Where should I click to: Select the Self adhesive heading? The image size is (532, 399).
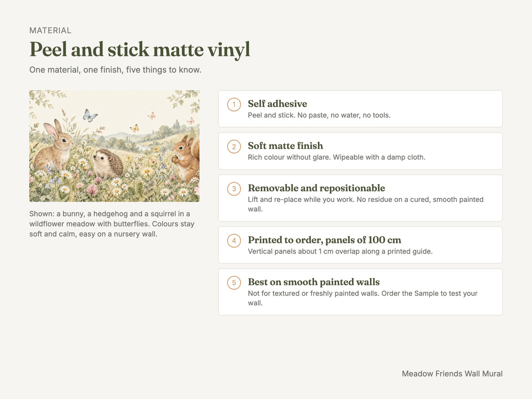(x=278, y=104)
